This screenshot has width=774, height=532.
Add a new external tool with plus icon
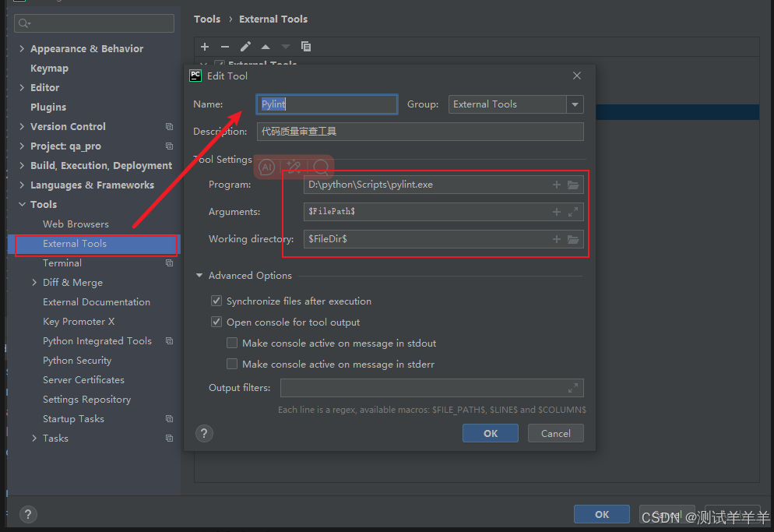[205, 47]
